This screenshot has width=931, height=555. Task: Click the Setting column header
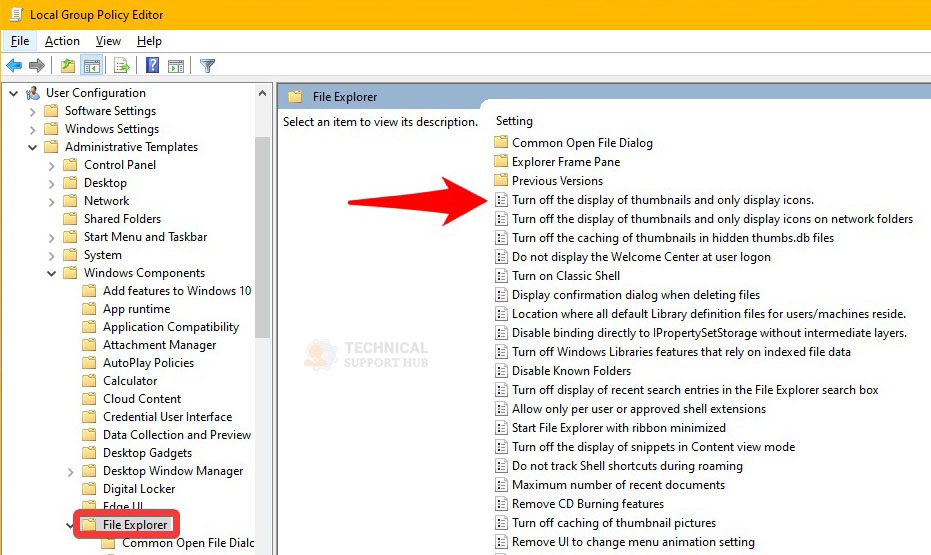(514, 120)
